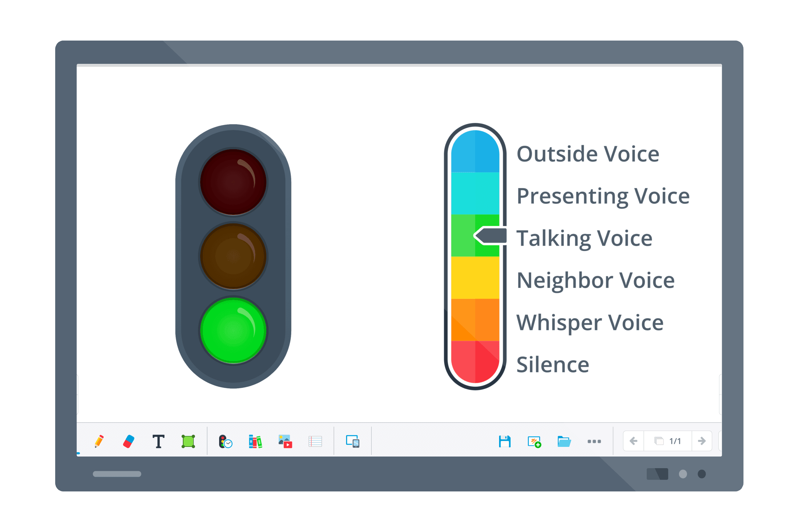Open the screen sharing devices icon
The height and width of the screenshot is (532, 798).
point(353,442)
